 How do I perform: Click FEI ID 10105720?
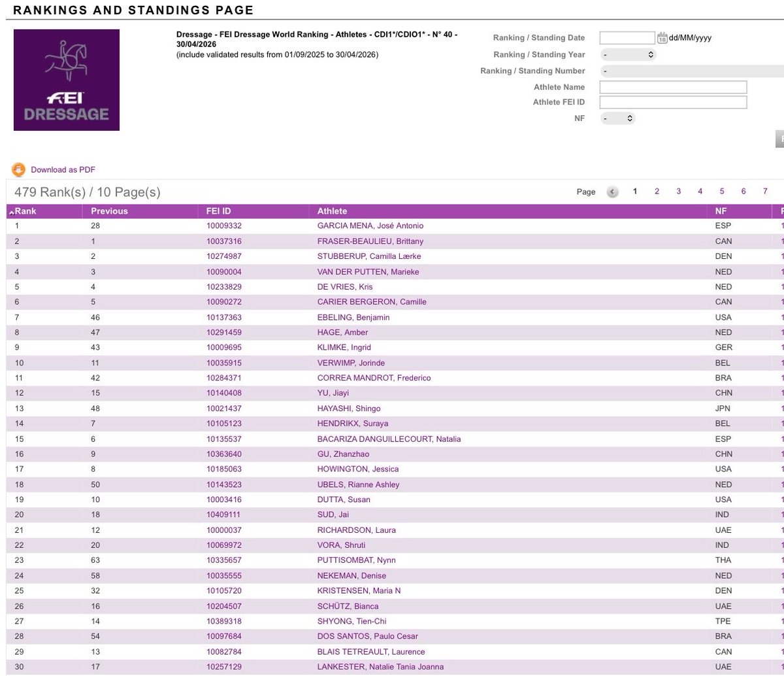coord(224,591)
